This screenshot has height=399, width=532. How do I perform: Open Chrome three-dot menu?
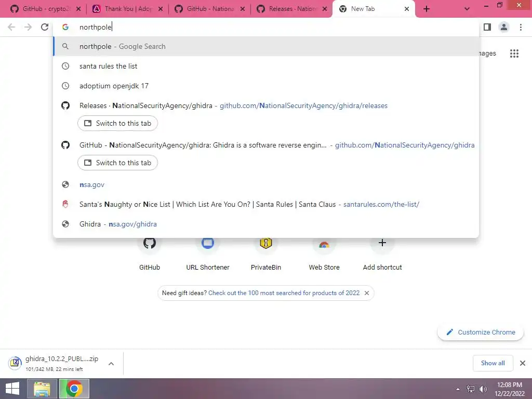tap(521, 27)
